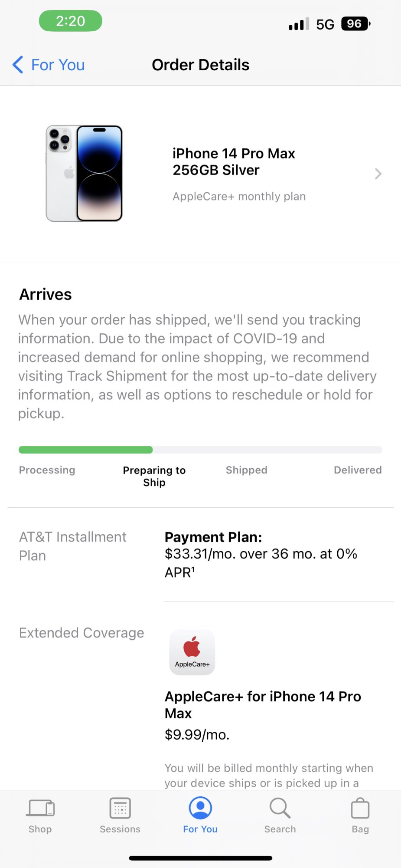Open Search with the magnifying glass icon

click(x=280, y=808)
